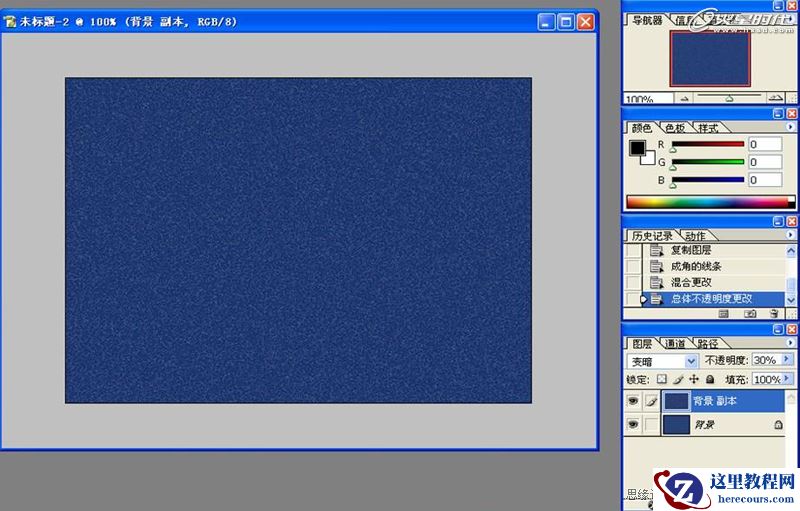Toggle lock position option
The image size is (800, 511).
click(x=694, y=379)
